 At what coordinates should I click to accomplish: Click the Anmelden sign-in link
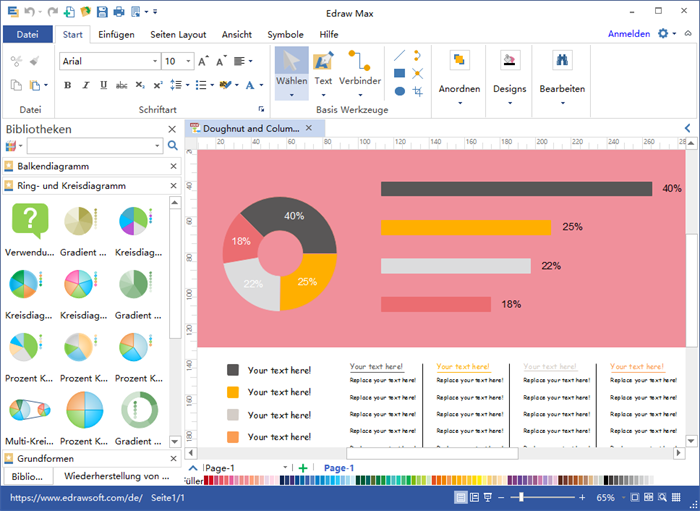(628, 34)
